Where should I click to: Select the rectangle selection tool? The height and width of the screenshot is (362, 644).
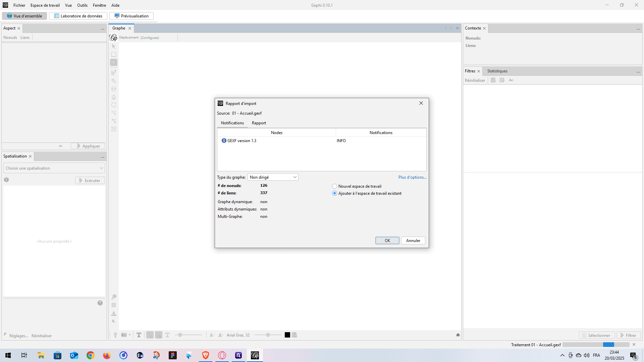coord(114,54)
